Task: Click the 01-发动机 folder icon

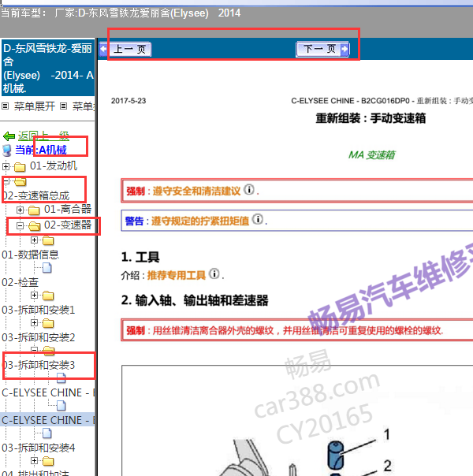Action: 20,166
